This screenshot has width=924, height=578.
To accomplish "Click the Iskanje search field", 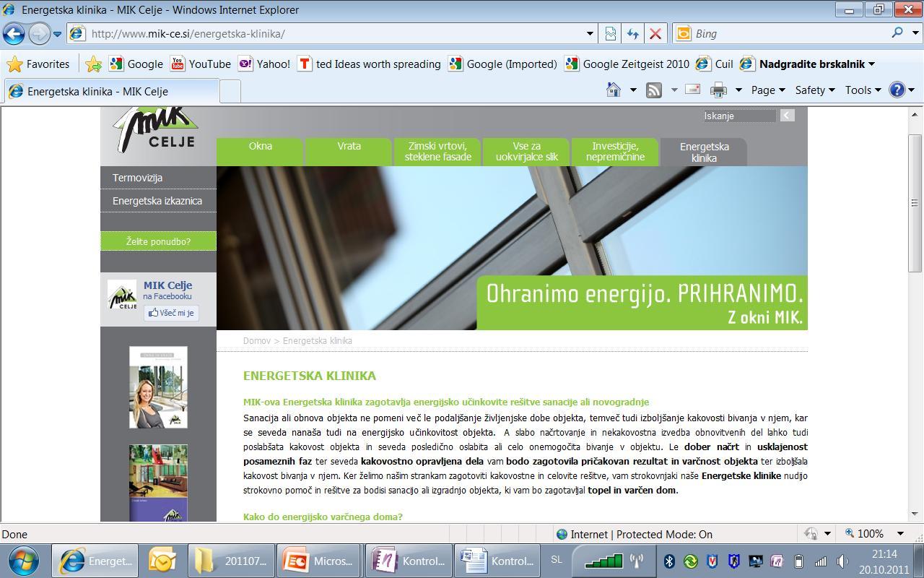I will (739, 116).
